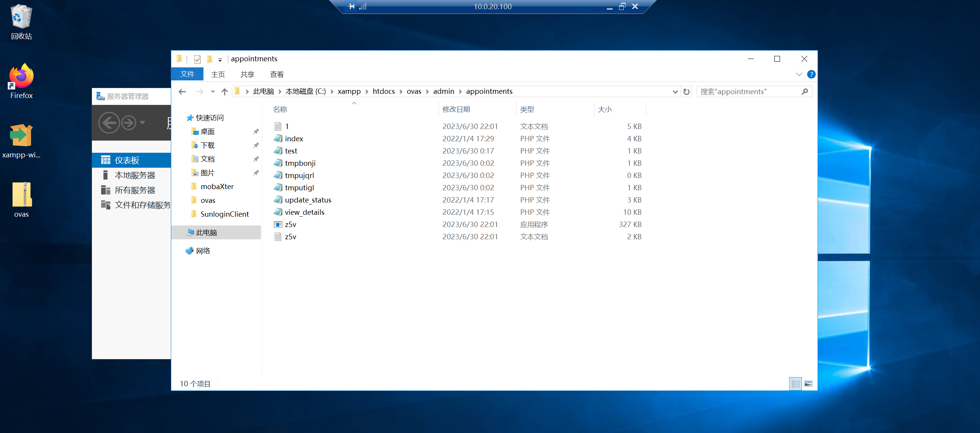This screenshot has width=980, height=433.
Task: Click the Properties quick access toolbar icon
Action: [x=198, y=59]
